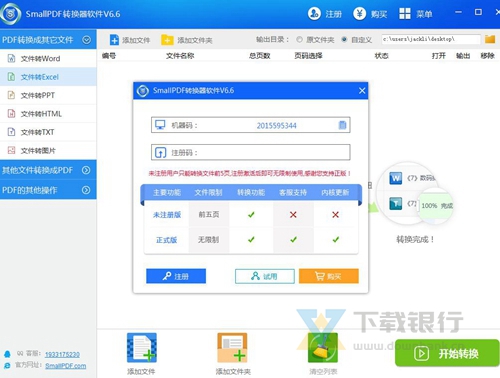Open the SmallPDF.com website link
The image size is (500, 378).
(x=66, y=366)
